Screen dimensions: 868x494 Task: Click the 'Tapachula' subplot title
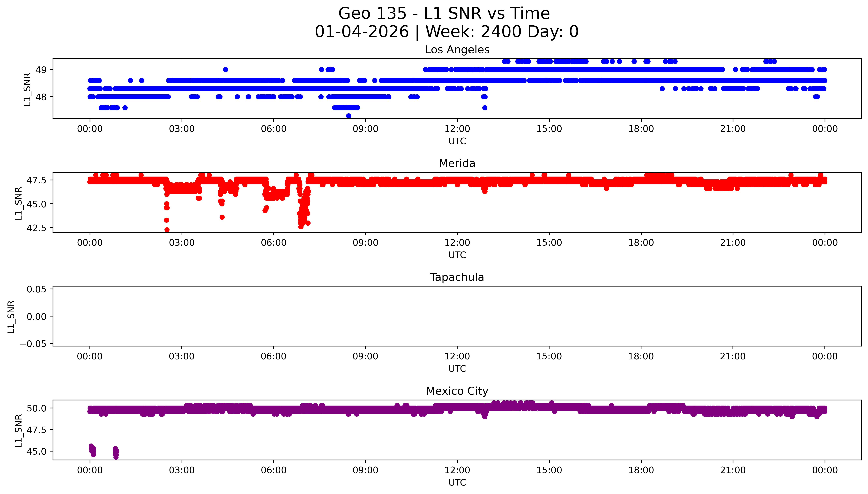457,277
